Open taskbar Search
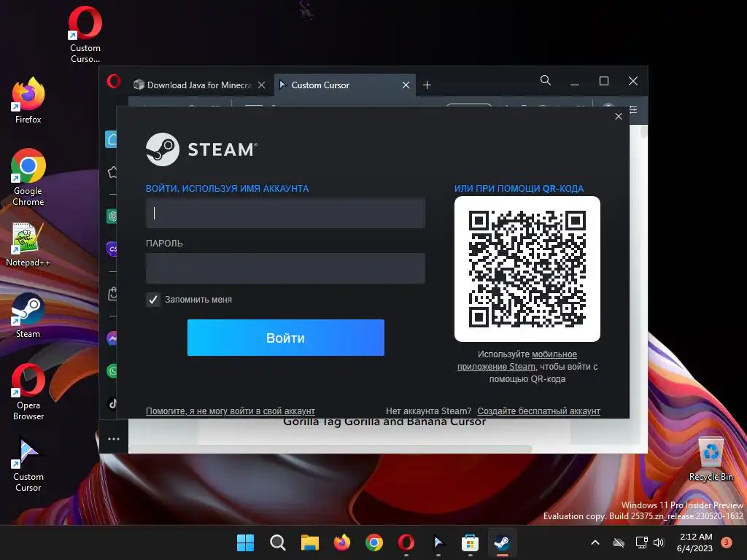Viewport: 747px width, 560px height. [x=278, y=542]
